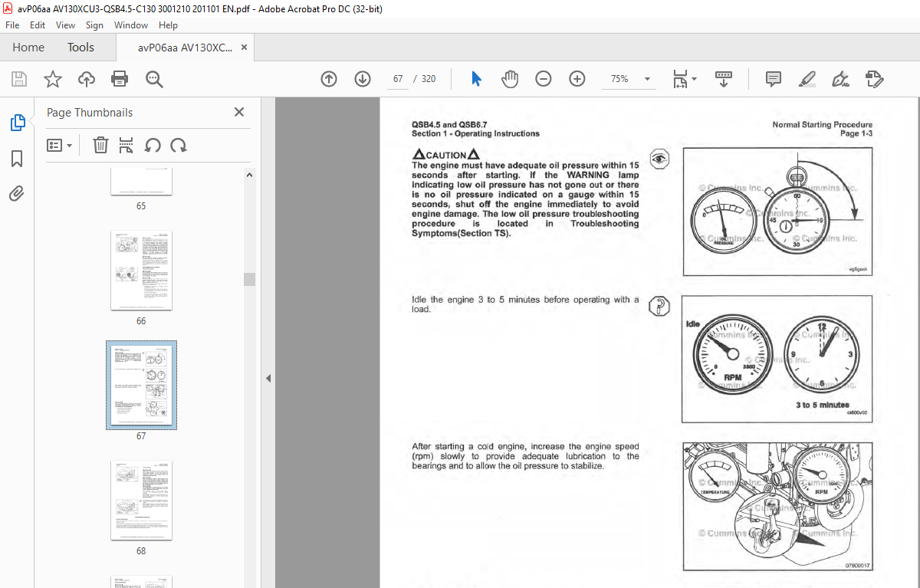Collapse the navigation pane with the arrow

pos(268,378)
